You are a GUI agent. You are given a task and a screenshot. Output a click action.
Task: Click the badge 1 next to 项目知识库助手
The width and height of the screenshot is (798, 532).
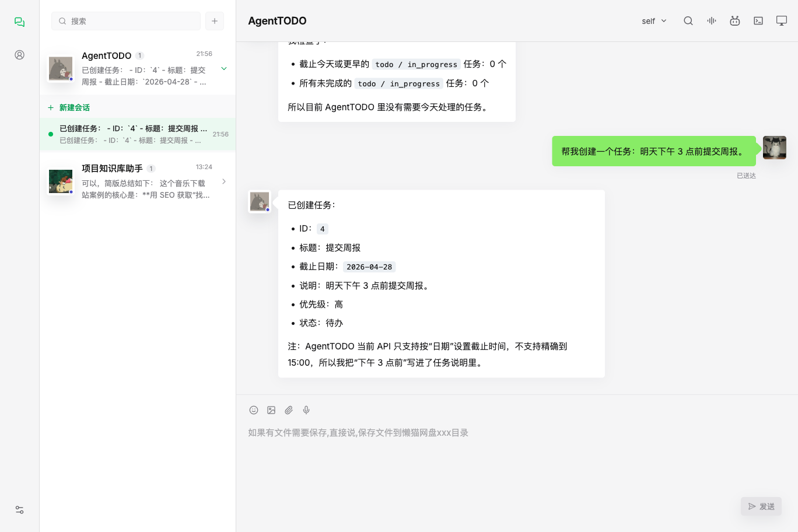click(151, 169)
